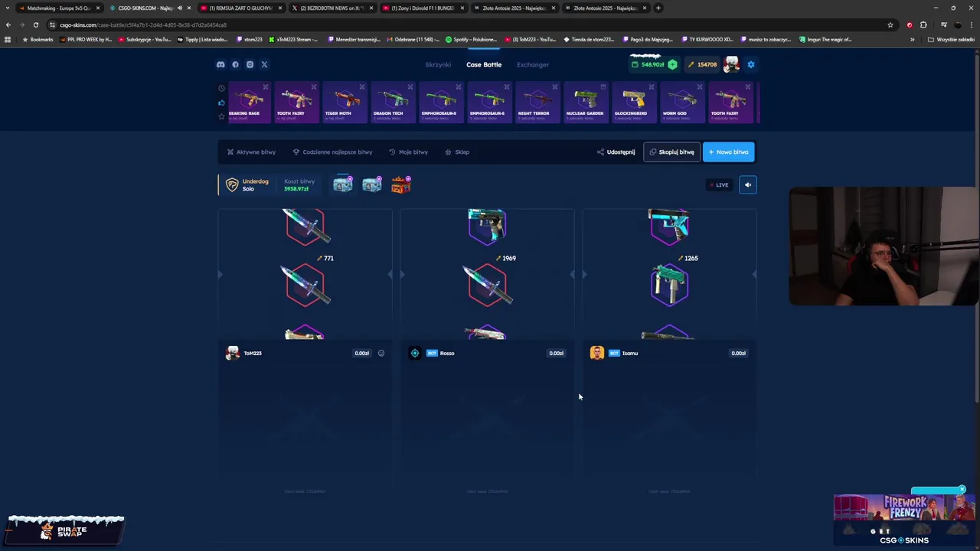Open the X (Twitter) social link icon
The image size is (980, 551).
264,64
